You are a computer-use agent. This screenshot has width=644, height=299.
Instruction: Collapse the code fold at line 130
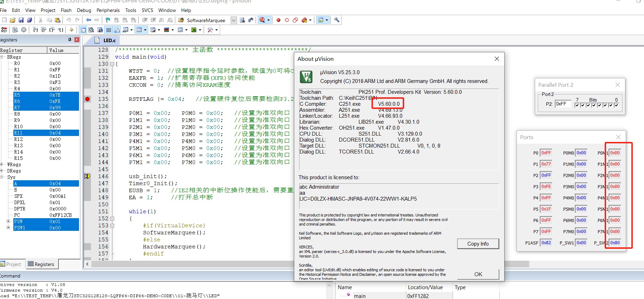pos(112,64)
